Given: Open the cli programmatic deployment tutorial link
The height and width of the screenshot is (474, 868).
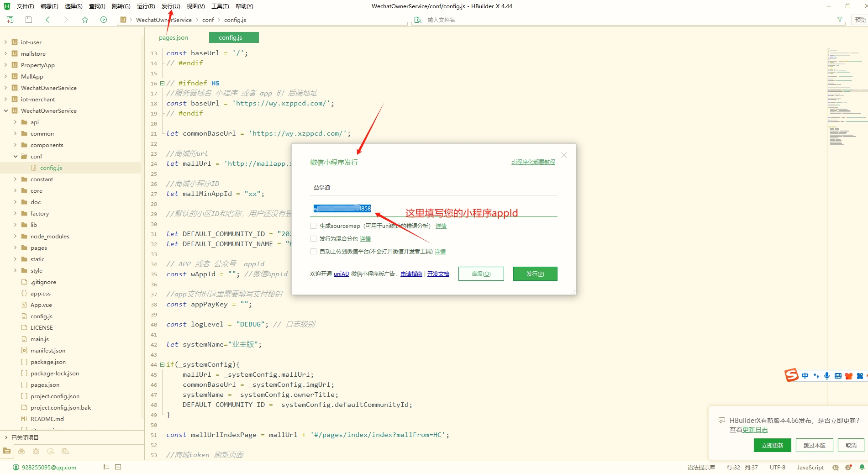Looking at the screenshot, I should point(533,162).
